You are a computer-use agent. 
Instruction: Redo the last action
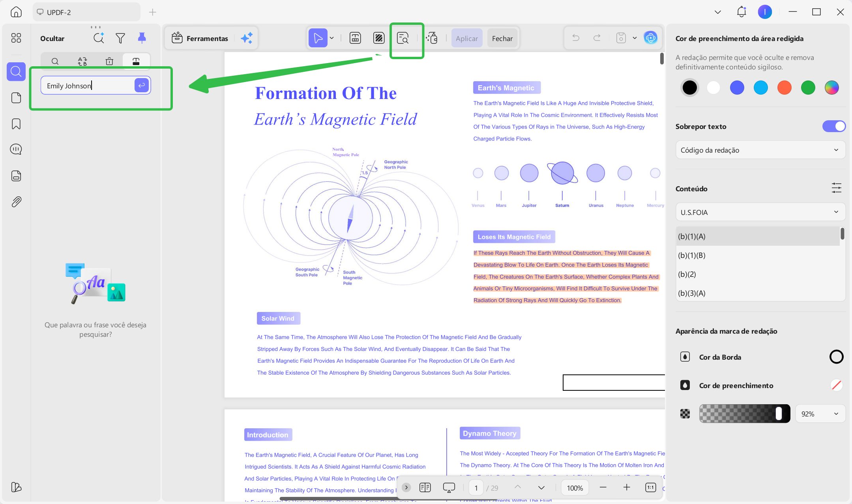click(597, 38)
